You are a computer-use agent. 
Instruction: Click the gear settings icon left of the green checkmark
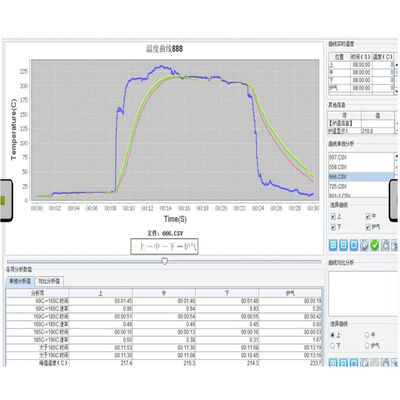point(364,246)
